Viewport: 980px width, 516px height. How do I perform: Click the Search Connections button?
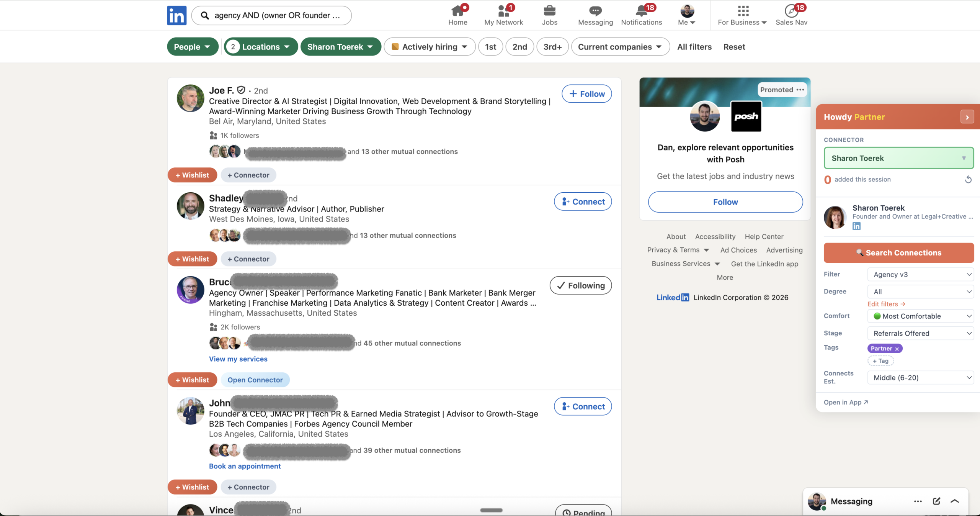(x=898, y=253)
